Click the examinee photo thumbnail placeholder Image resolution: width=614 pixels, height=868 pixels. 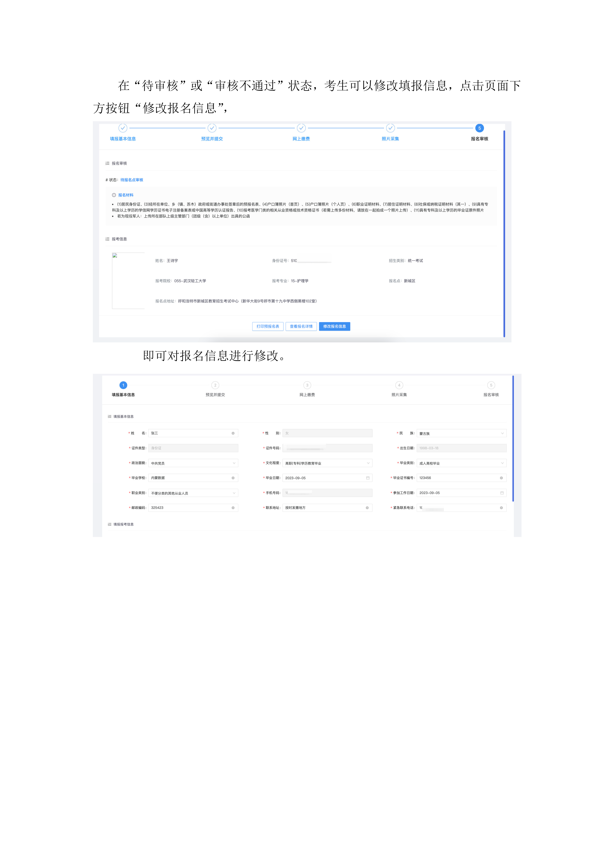click(x=128, y=281)
